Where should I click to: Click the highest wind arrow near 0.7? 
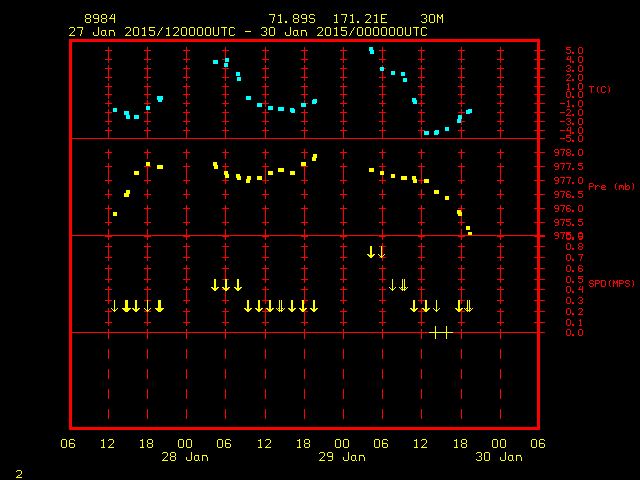point(371,252)
